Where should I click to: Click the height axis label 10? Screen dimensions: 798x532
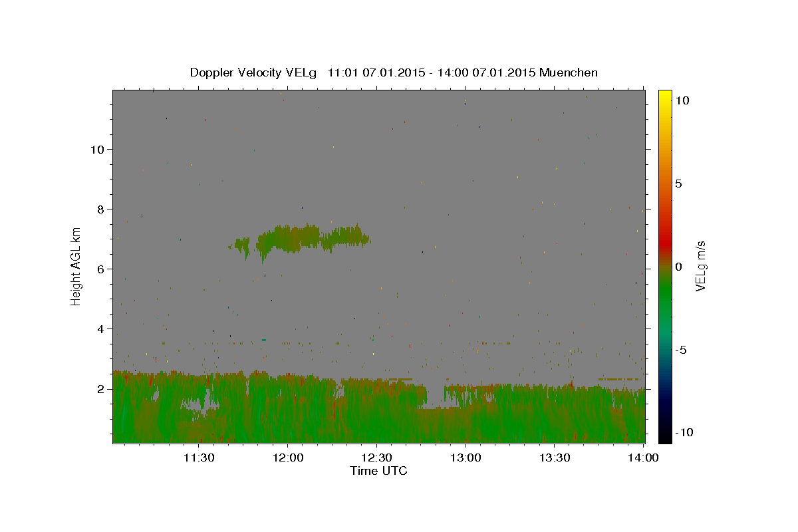click(98, 149)
